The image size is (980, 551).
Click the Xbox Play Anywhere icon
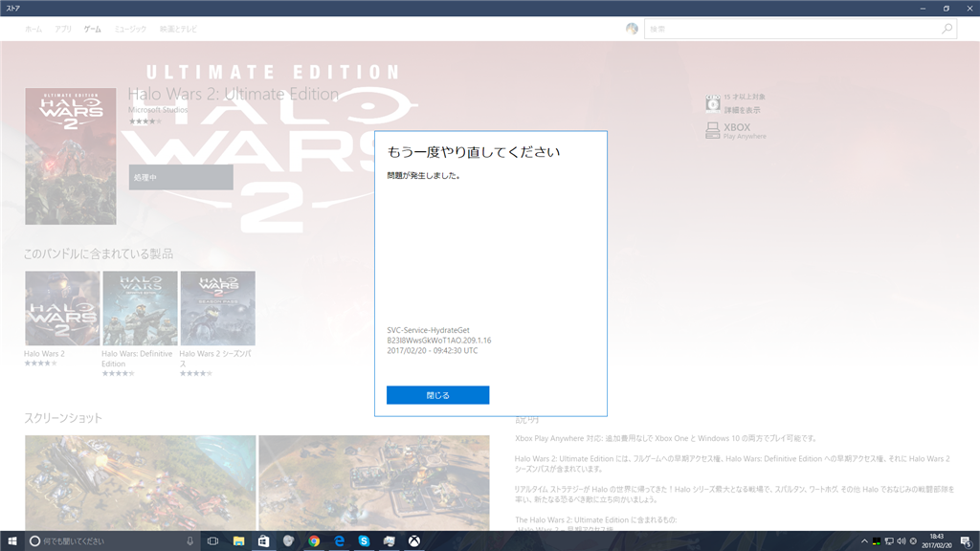tap(712, 130)
